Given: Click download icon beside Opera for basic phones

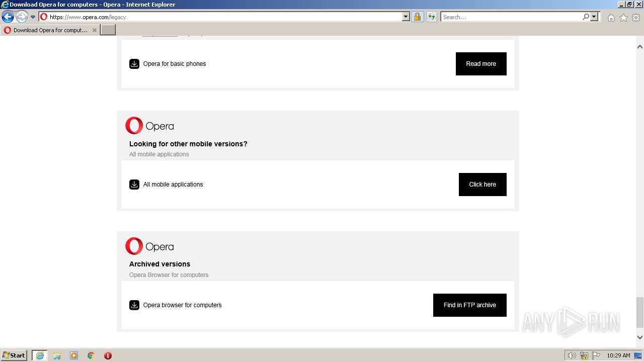Looking at the screenshot, I should (134, 64).
